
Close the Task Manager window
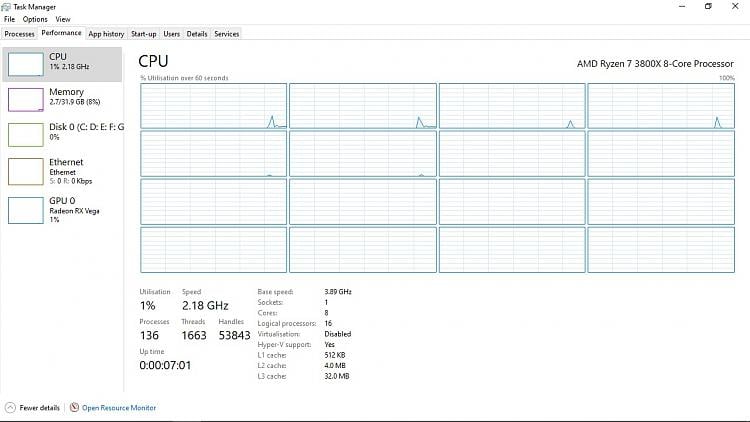pyautogui.click(x=735, y=6)
